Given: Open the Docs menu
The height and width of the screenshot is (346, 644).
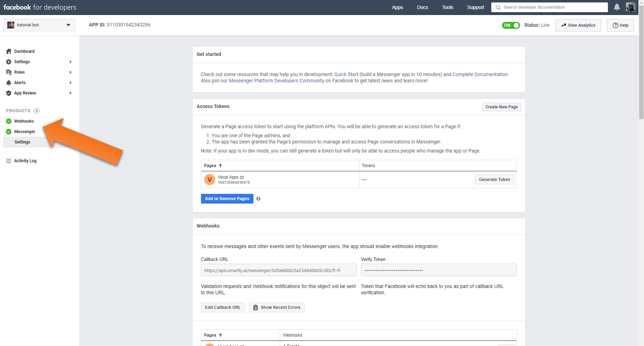Looking at the screenshot, I should 422,7.
